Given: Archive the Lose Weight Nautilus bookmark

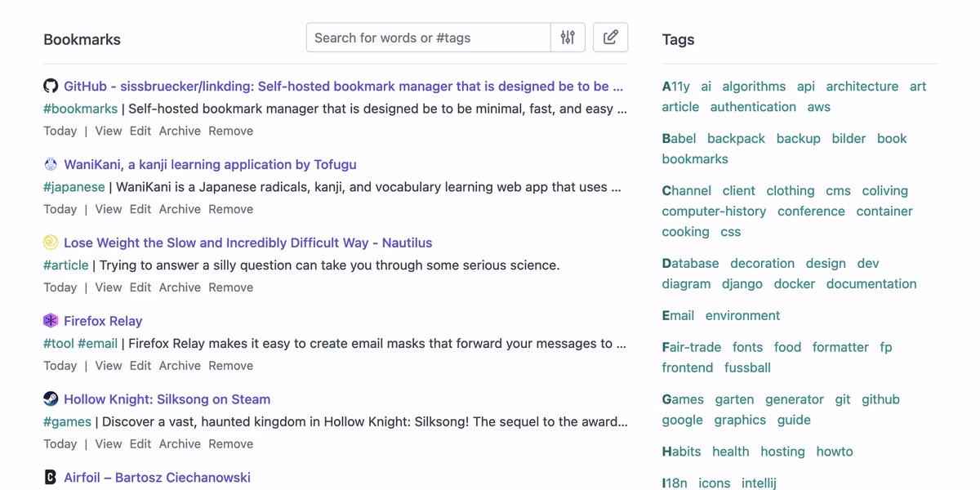Looking at the screenshot, I should point(180,287).
